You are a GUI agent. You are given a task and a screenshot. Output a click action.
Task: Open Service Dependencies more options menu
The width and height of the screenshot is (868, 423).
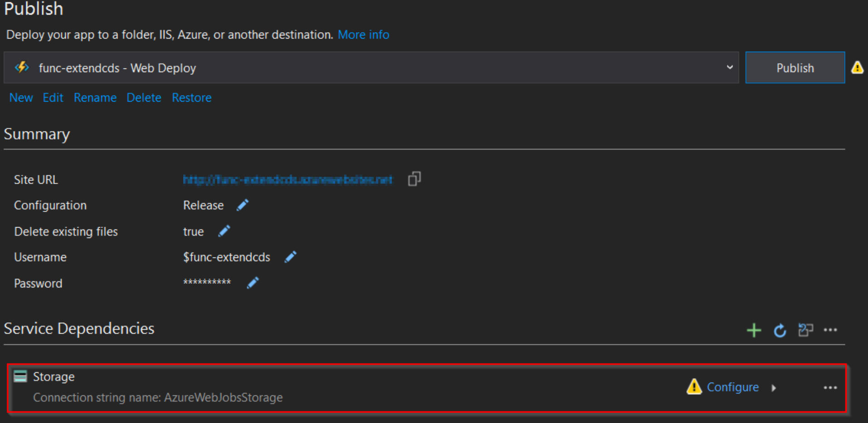830,330
